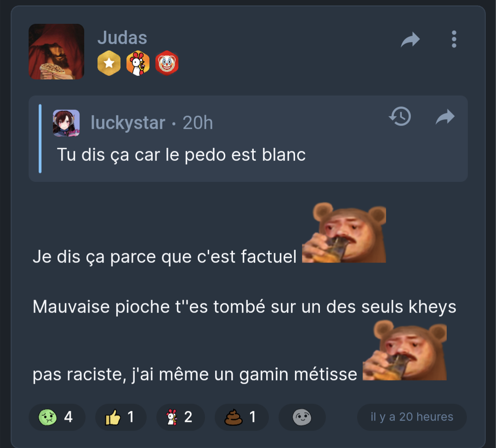Click the 'il y a 20 heures' timestamp
Image resolution: width=496 pixels, height=448 pixels.
pyautogui.click(x=412, y=417)
